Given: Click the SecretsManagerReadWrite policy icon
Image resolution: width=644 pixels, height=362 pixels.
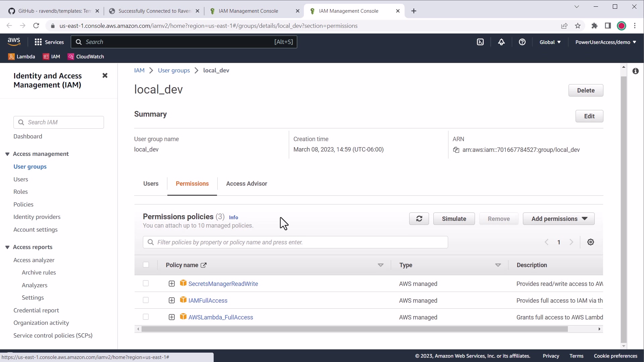Looking at the screenshot, I should pyautogui.click(x=183, y=283).
